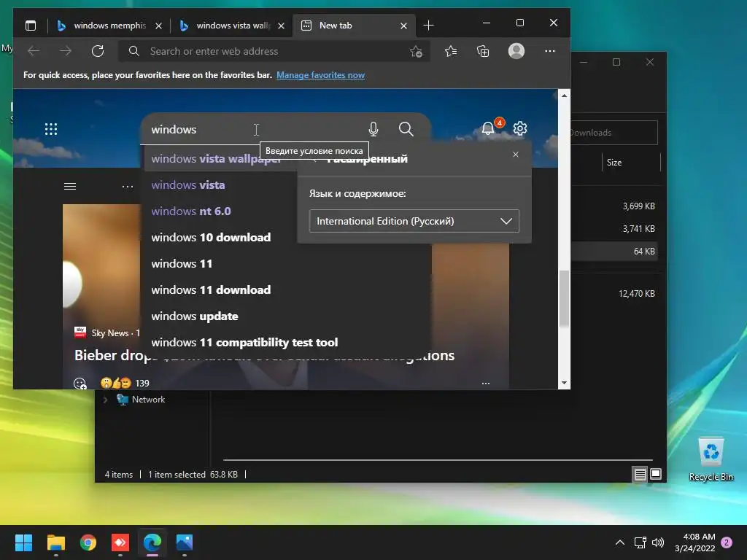
Task: Select the 12,470 KB file row in Explorer
Action: 614,293
